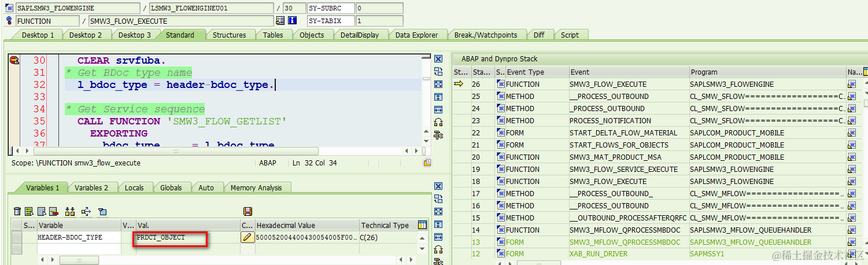Navigate to source of stack level 22

click(x=852, y=133)
